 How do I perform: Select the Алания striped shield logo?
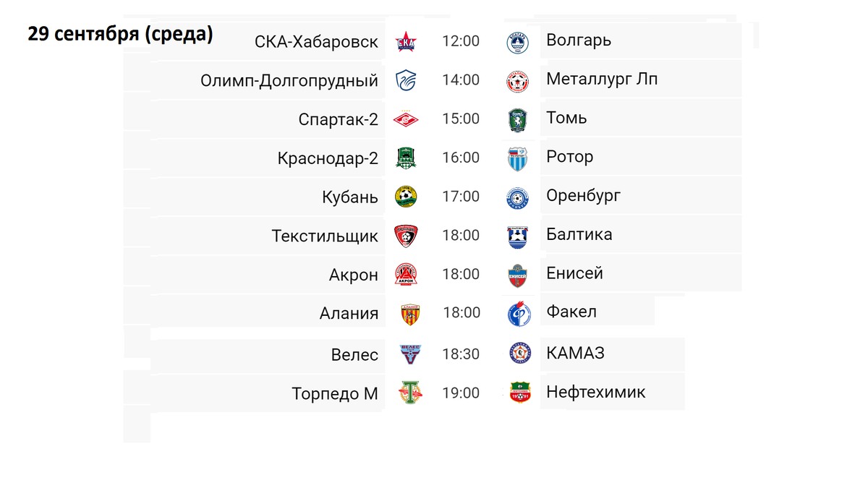click(x=410, y=314)
